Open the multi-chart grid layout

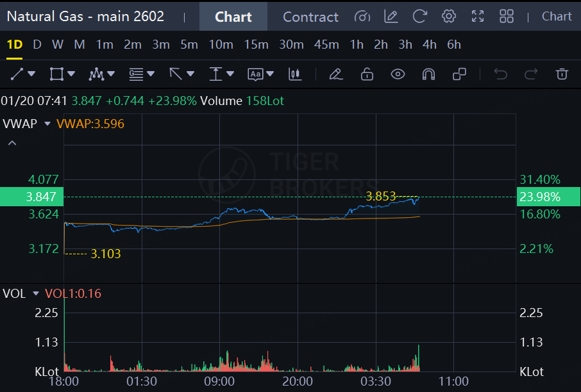507,17
